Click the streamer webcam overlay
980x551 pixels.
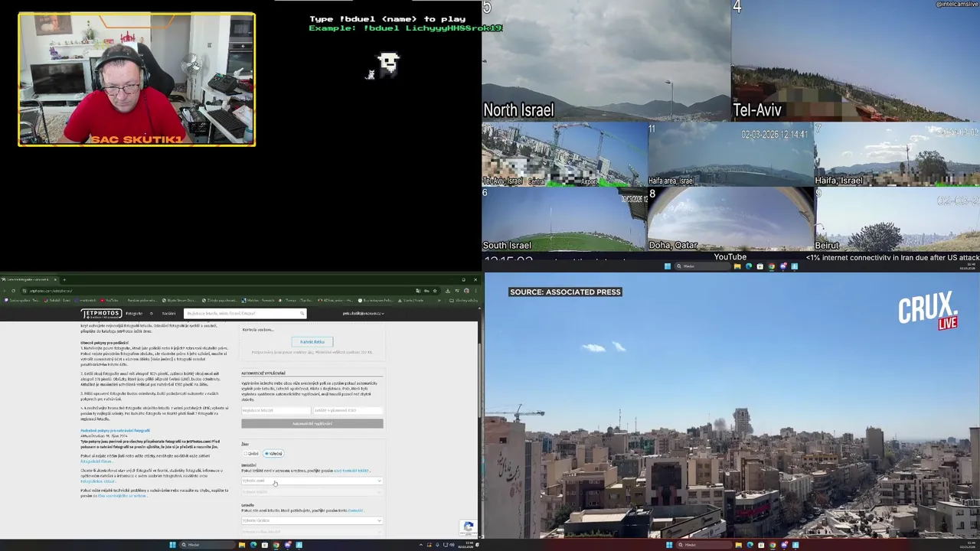pyautogui.click(x=136, y=79)
